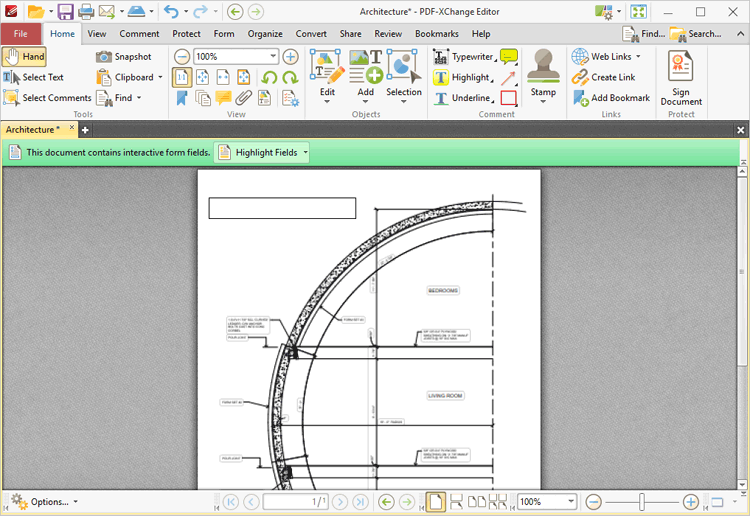Open the Highlight Fields dropdown arrow
The height and width of the screenshot is (516, 750).
tap(305, 153)
